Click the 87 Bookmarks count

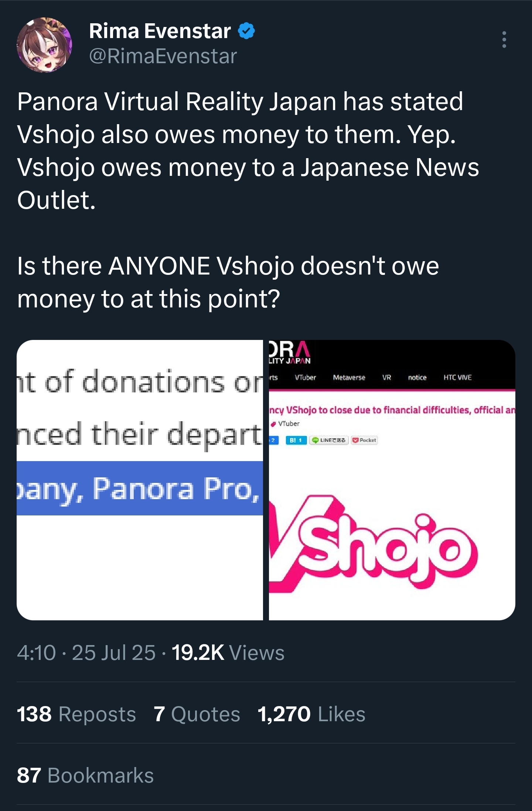click(85, 775)
